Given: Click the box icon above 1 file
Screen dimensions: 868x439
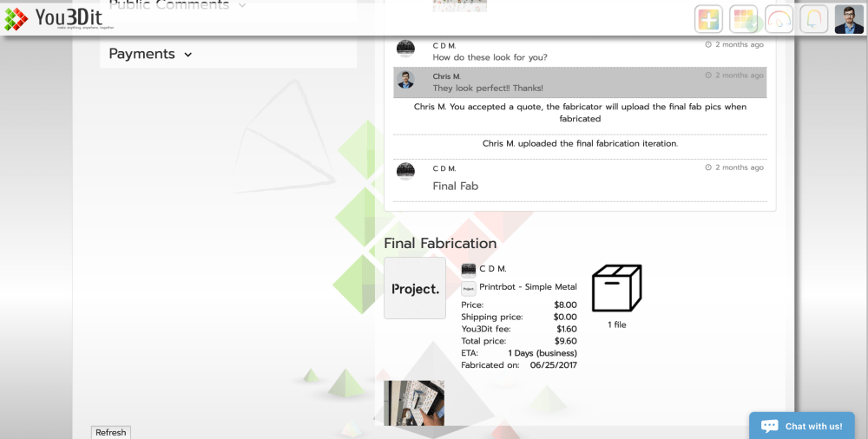Looking at the screenshot, I should pyautogui.click(x=616, y=288).
